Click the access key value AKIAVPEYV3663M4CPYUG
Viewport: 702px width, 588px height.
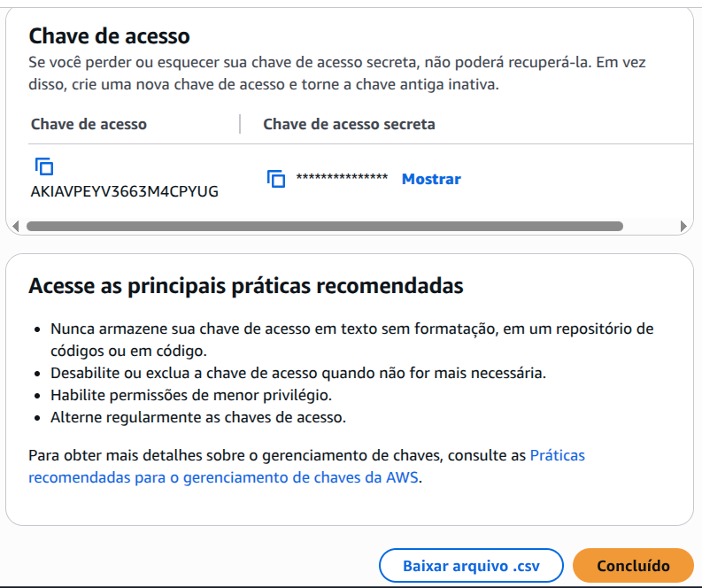coord(124,191)
